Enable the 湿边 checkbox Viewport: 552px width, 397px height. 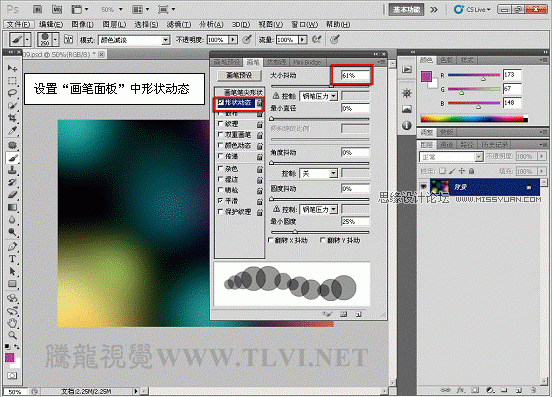click(221, 179)
